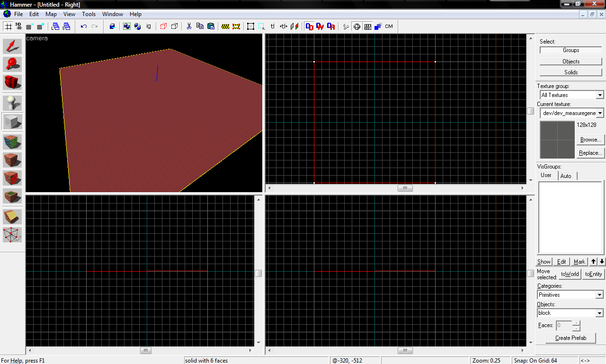Viewport: 606px width, 364px height.
Task: Click the Carve toolbar icon
Action: tap(112, 27)
